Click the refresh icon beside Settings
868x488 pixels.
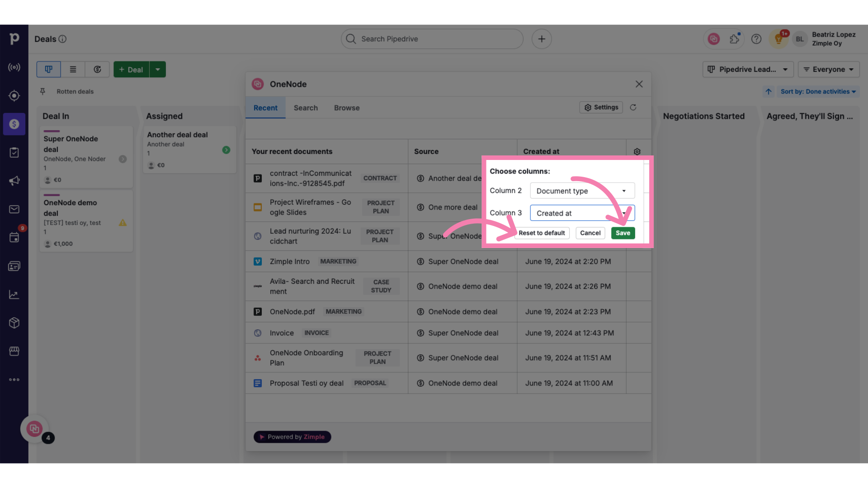tap(633, 108)
